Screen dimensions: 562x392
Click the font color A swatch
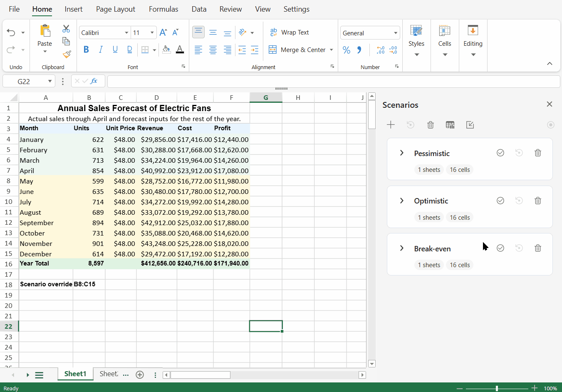coord(180,50)
